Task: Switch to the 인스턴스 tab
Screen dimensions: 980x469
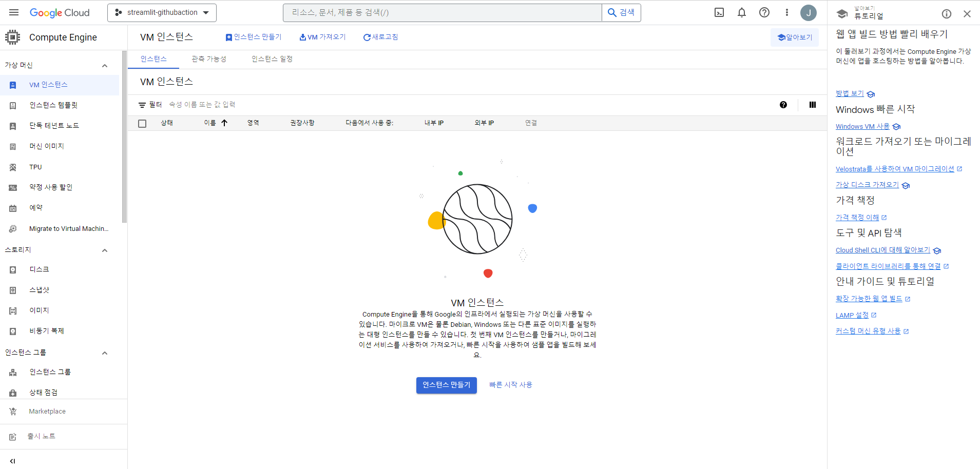Action: tap(153, 59)
